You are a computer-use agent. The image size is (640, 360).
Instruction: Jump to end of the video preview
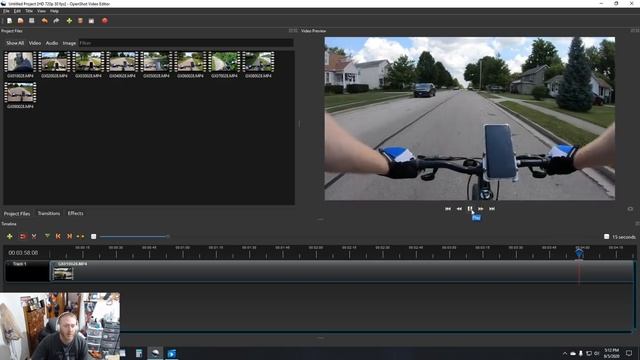click(492, 209)
